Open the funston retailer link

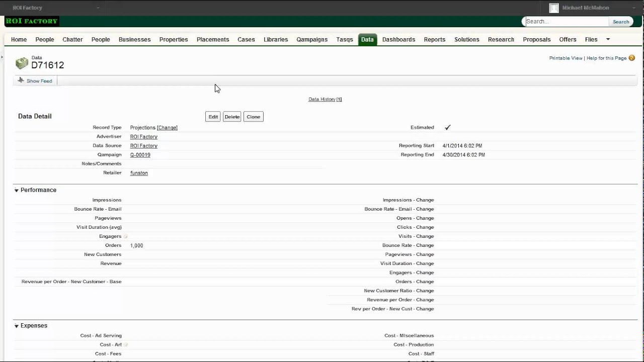pos(139,173)
